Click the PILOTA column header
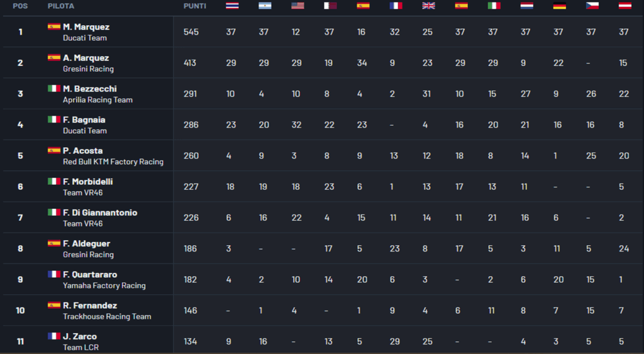644x354 pixels. click(61, 6)
